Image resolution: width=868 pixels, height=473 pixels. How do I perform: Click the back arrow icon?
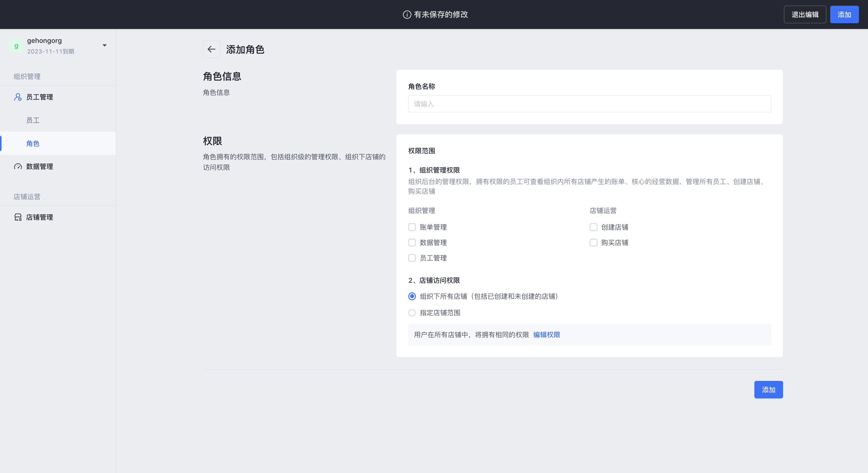pos(211,49)
